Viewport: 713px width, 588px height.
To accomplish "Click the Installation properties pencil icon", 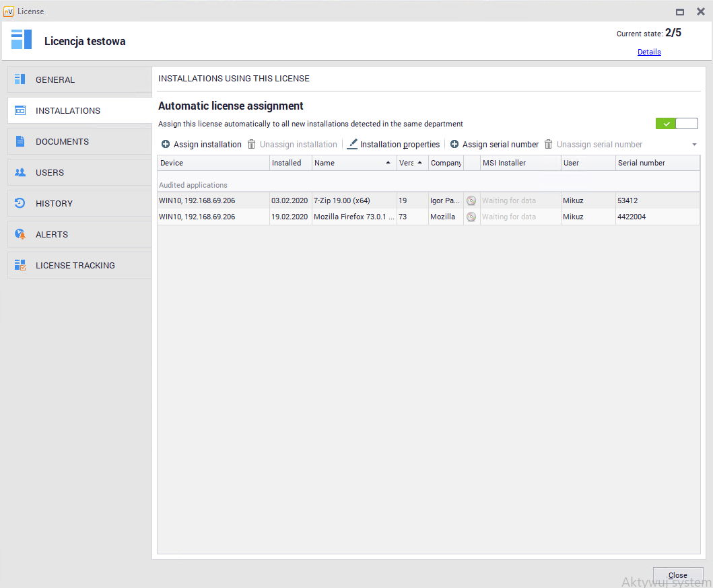I will (352, 144).
